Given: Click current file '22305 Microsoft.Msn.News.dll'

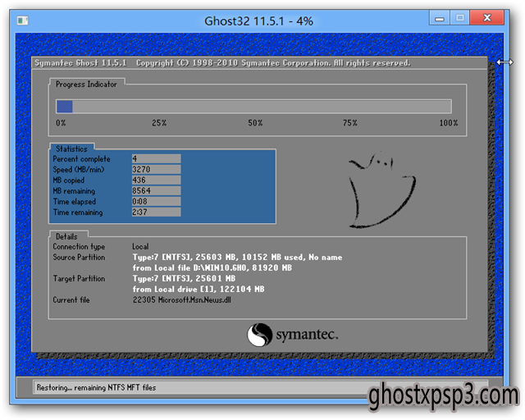Looking at the screenshot, I should point(182,299).
